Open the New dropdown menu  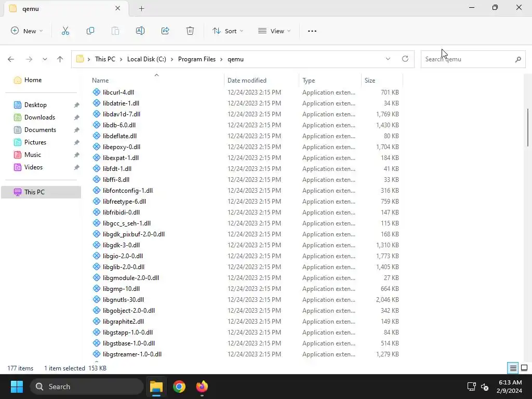tap(27, 31)
